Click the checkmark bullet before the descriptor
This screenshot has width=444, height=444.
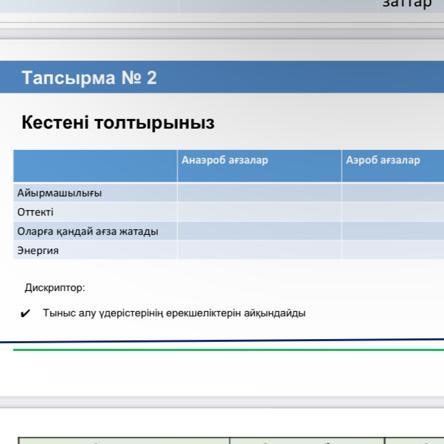click(25, 313)
